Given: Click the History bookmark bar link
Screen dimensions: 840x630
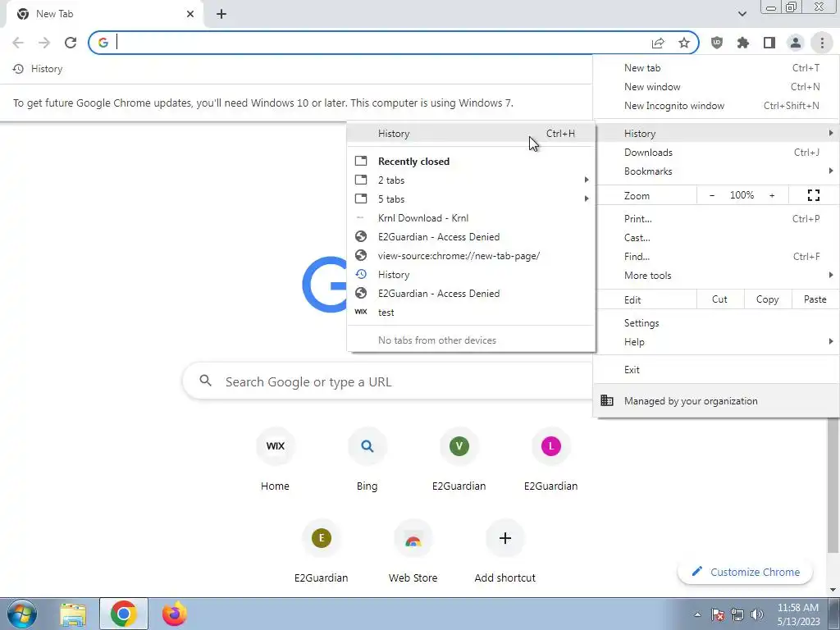Looking at the screenshot, I should [x=38, y=69].
